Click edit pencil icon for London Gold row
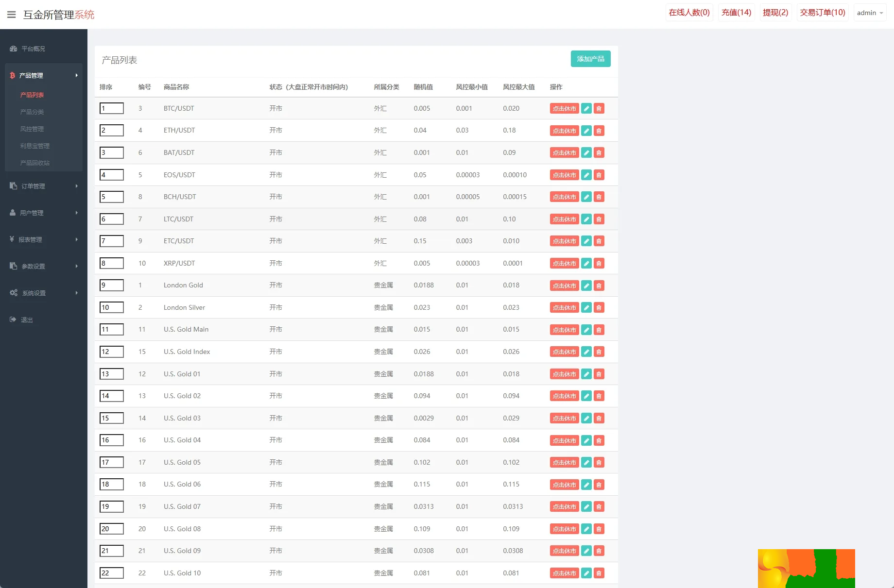Viewport: 894px width, 588px height. point(586,286)
